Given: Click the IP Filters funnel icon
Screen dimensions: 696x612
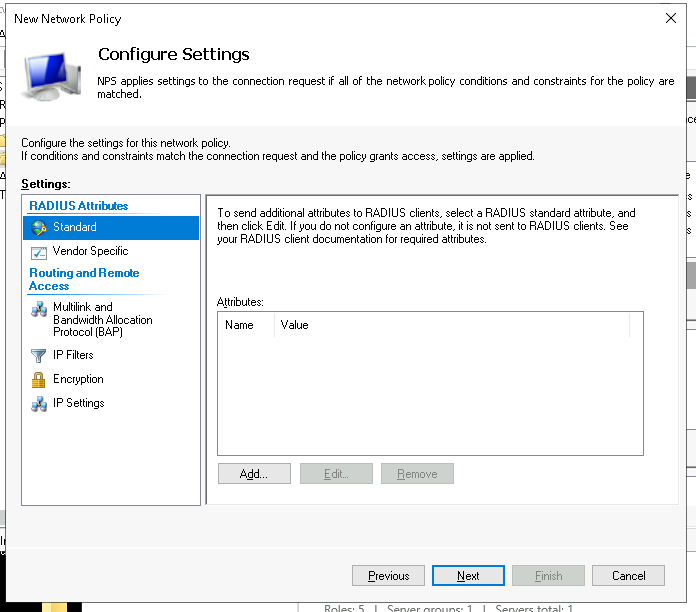Looking at the screenshot, I should pyautogui.click(x=39, y=356).
